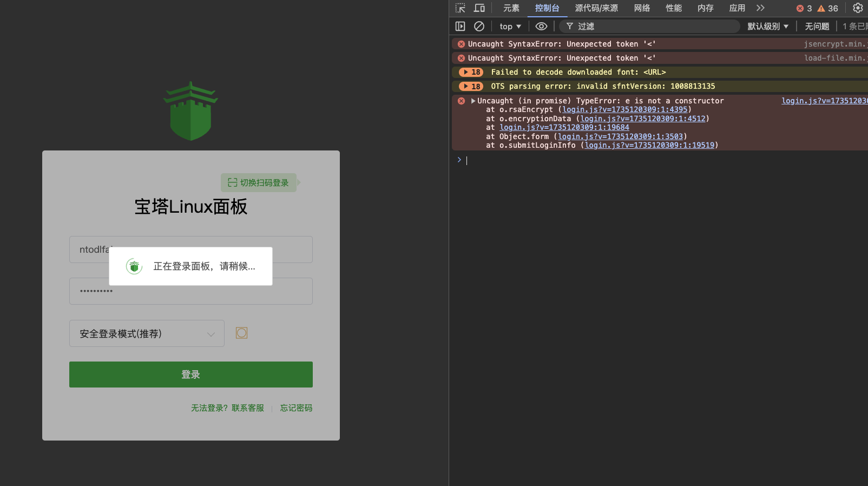Click the red error count badge
This screenshot has width=868, height=486.
804,8
